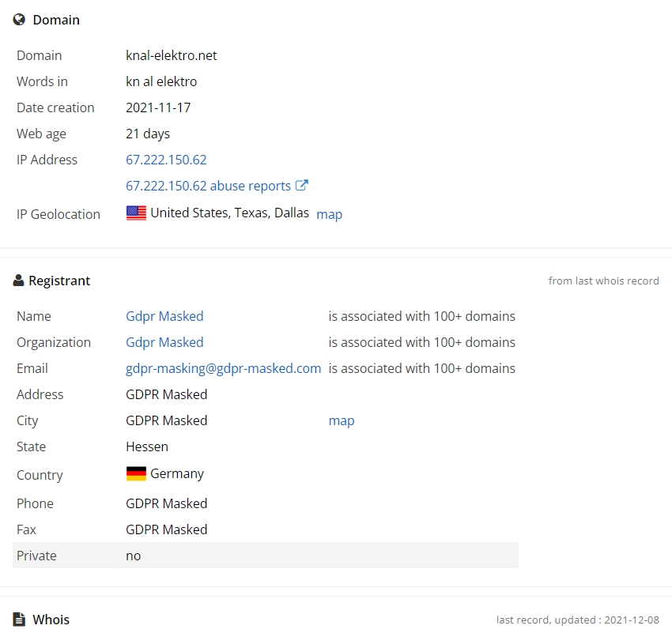Select 'last record, updated : 2021-12-08' text
Viewport: 672px width, 633px height.
(578, 620)
